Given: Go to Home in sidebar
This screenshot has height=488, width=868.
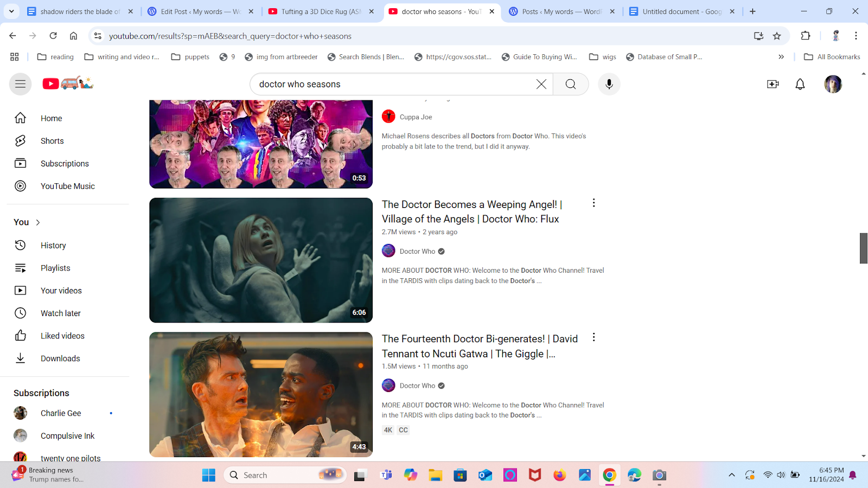Looking at the screenshot, I should pyautogui.click(x=68, y=118).
